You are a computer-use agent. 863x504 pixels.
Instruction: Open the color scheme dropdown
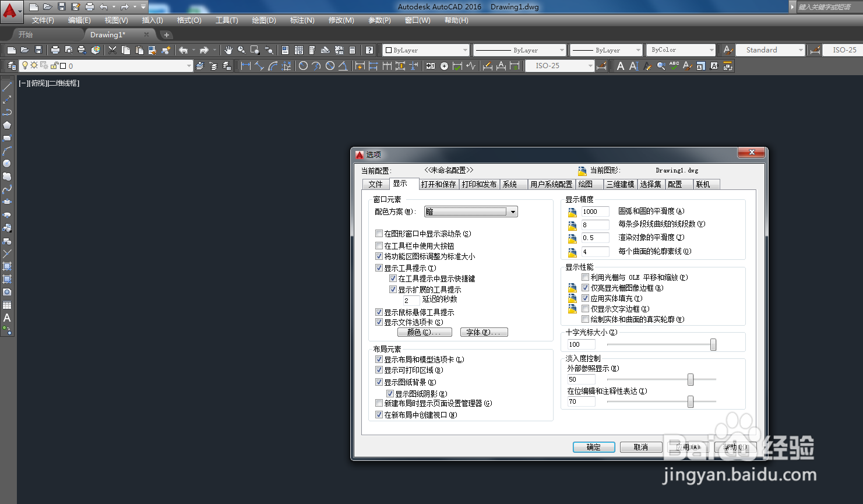click(471, 212)
